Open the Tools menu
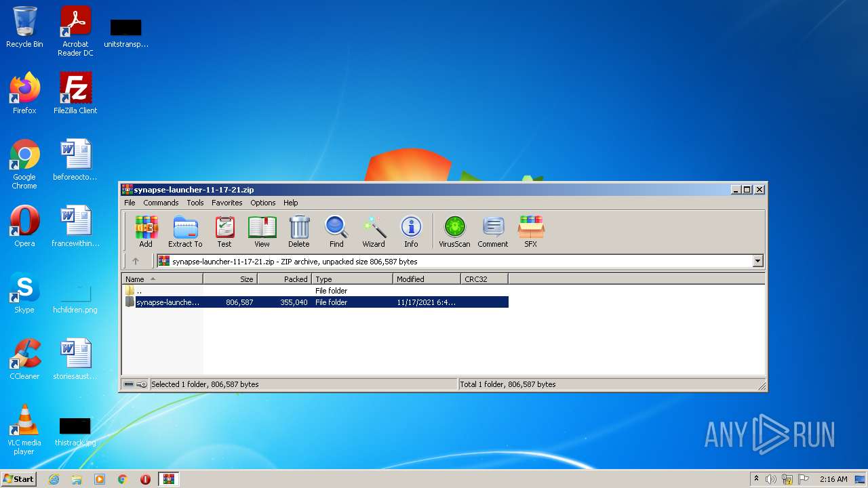This screenshot has width=868, height=488. [195, 203]
